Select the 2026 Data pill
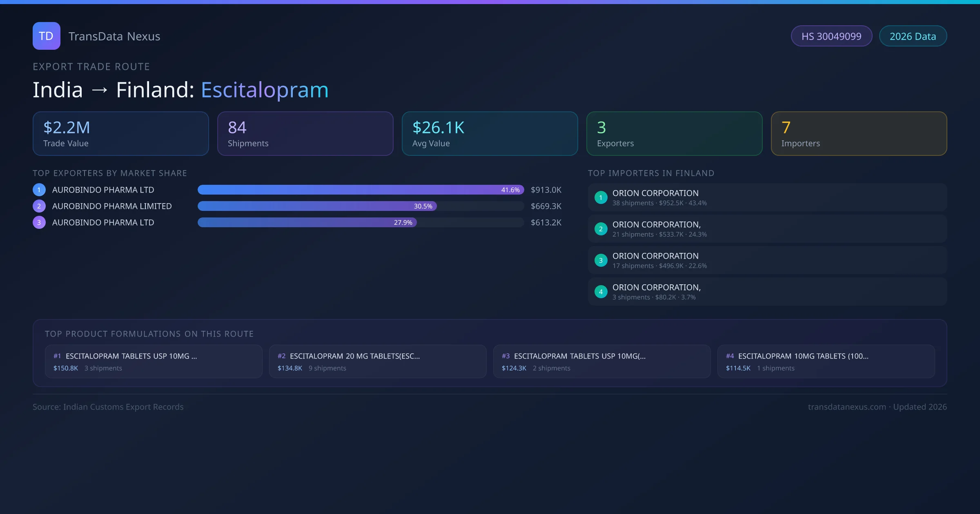 tap(913, 36)
